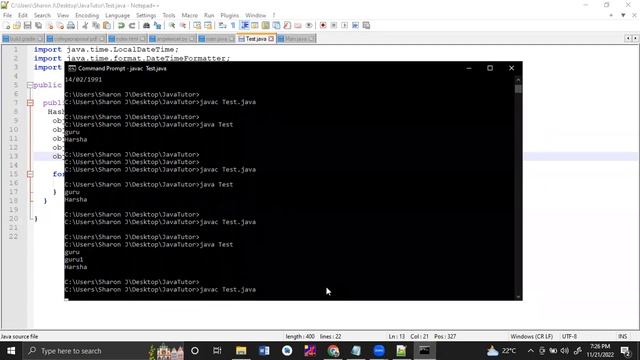This screenshot has width=640, height=360.
Task: Switch to the Main.java tab
Action: click(x=296, y=39)
